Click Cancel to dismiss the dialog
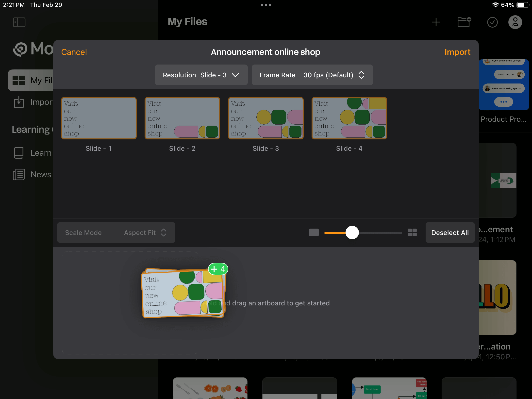The height and width of the screenshot is (399, 532). coord(74,52)
